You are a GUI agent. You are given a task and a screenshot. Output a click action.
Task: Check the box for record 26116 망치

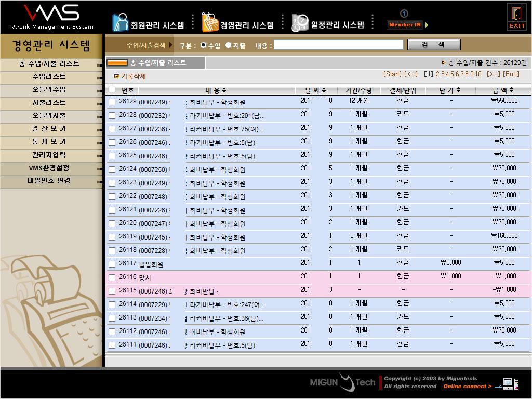(x=112, y=277)
